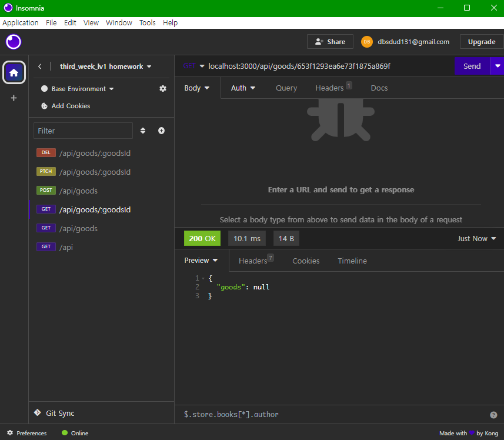Click the DB user avatar
Screen dimensions: 504x440
pos(367,42)
